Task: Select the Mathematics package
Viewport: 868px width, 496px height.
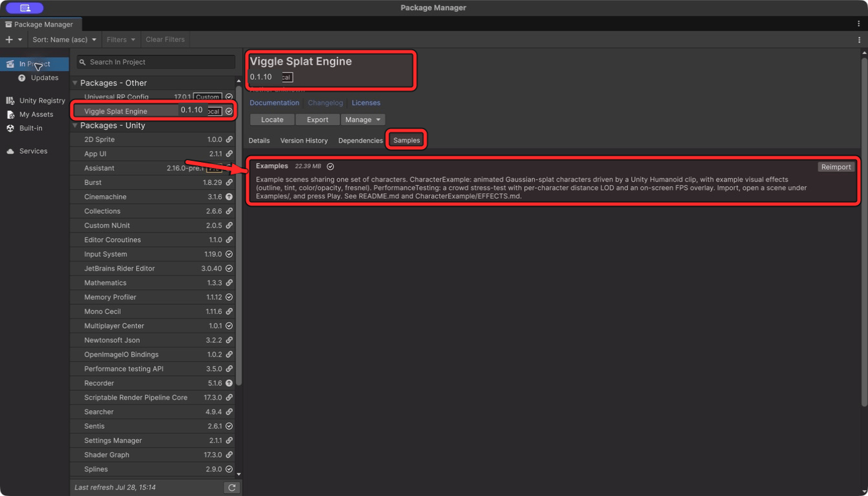Action: (x=153, y=283)
